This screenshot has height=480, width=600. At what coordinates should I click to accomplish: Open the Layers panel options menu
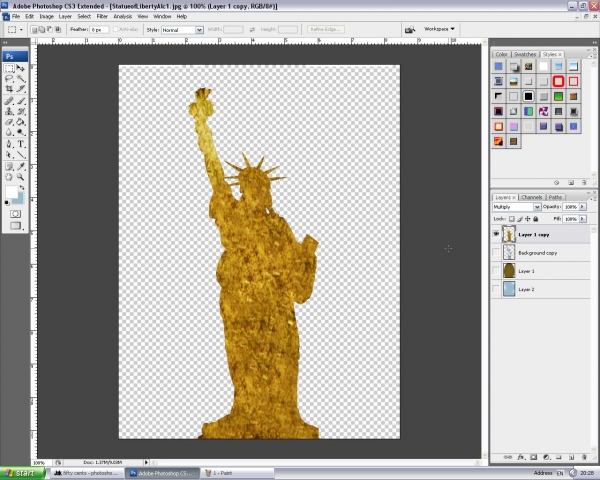pos(592,199)
